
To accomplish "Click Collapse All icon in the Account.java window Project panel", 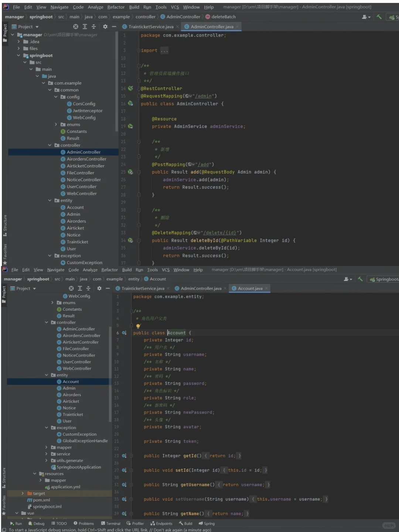I will [x=88, y=288].
